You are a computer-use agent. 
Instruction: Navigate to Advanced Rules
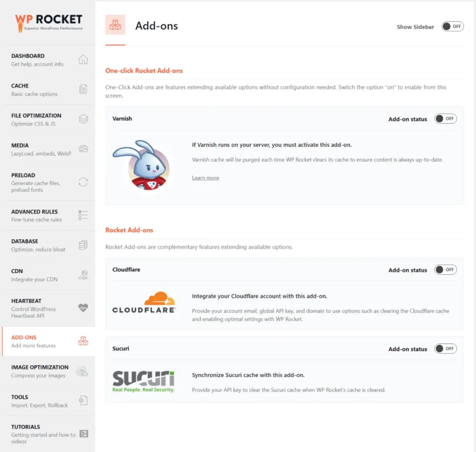coord(48,216)
